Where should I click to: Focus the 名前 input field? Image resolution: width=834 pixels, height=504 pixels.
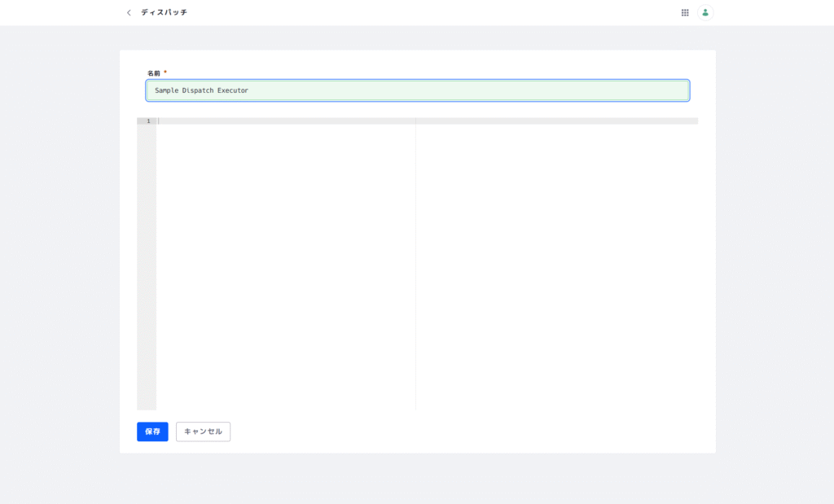point(417,90)
